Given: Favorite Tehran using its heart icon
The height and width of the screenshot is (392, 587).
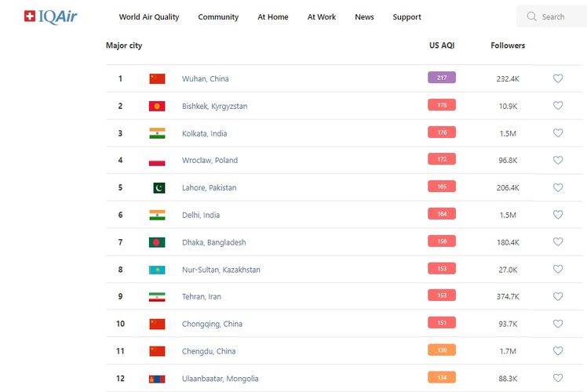Looking at the screenshot, I should (558, 297).
